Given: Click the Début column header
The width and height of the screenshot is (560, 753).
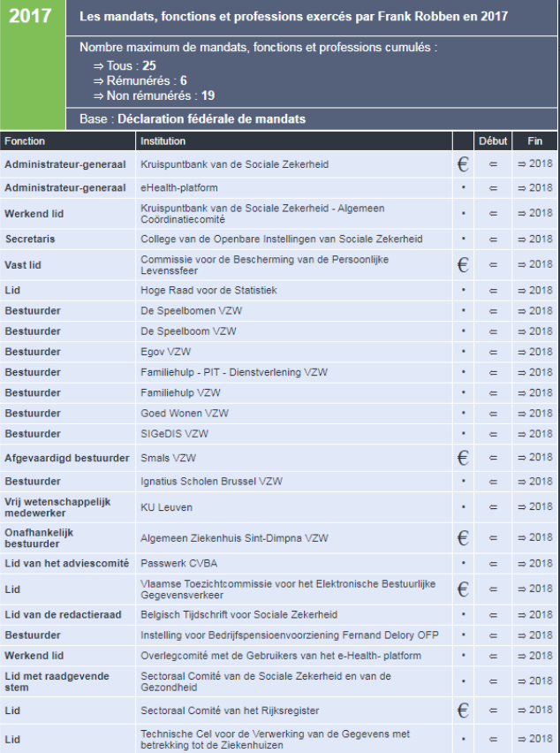Looking at the screenshot, I should tap(493, 141).
